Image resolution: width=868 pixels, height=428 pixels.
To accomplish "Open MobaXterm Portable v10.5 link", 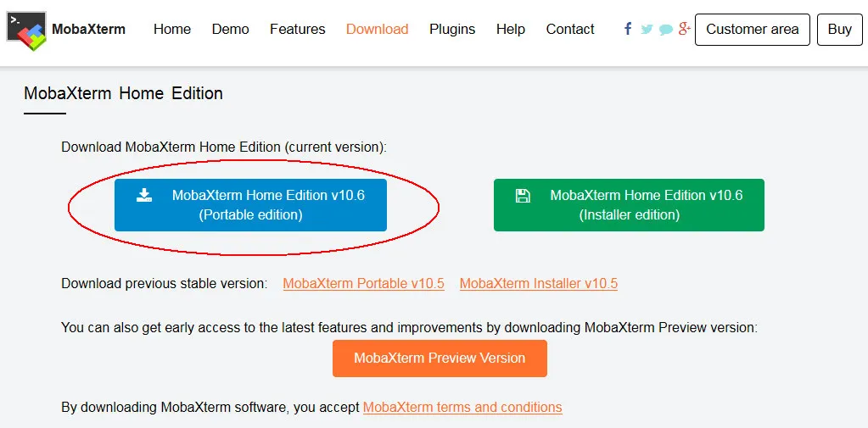I will pos(364,284).
